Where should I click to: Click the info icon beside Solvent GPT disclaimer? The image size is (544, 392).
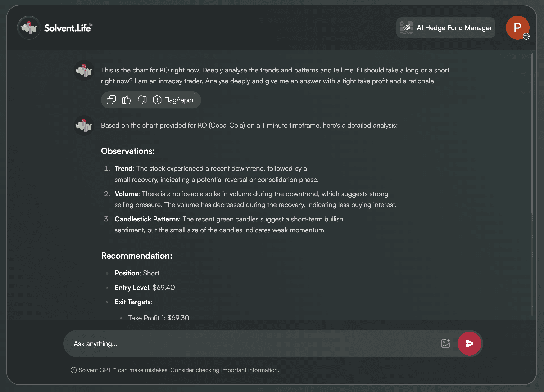(74, 370)
